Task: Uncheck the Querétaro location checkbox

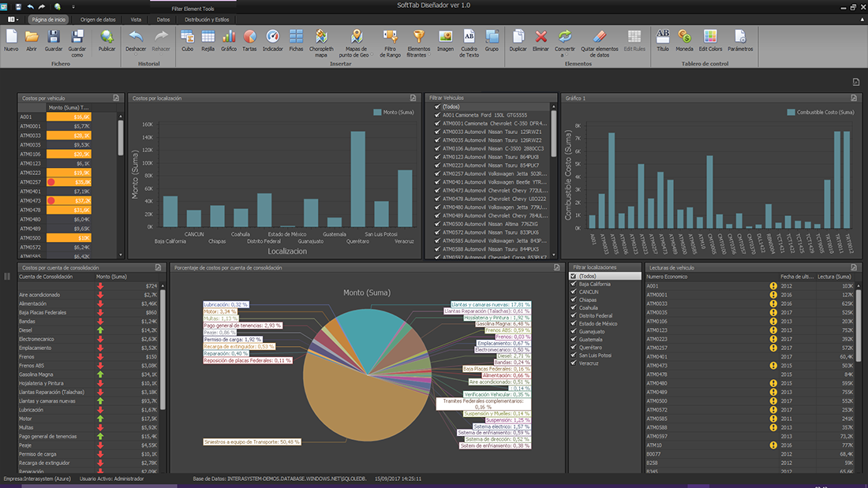Action: point(574,348)
